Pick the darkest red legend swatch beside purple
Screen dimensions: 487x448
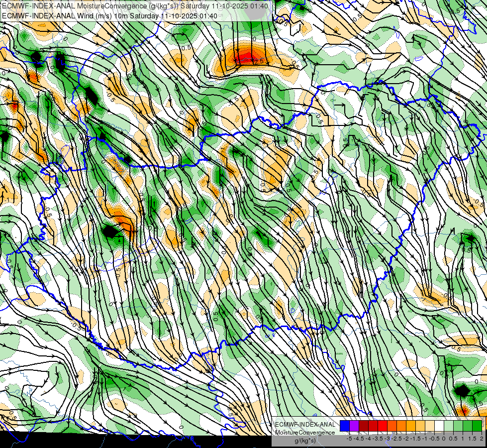click(364, 426)
